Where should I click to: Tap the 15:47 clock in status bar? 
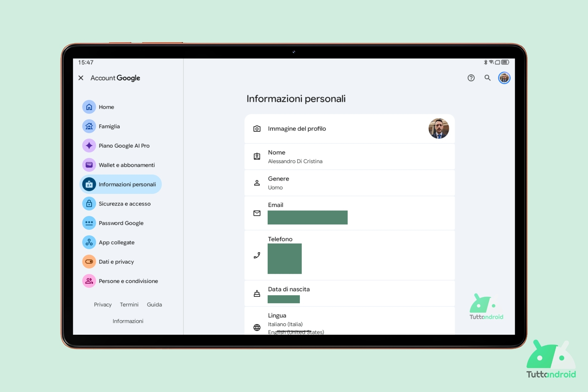tap(86, 62)
